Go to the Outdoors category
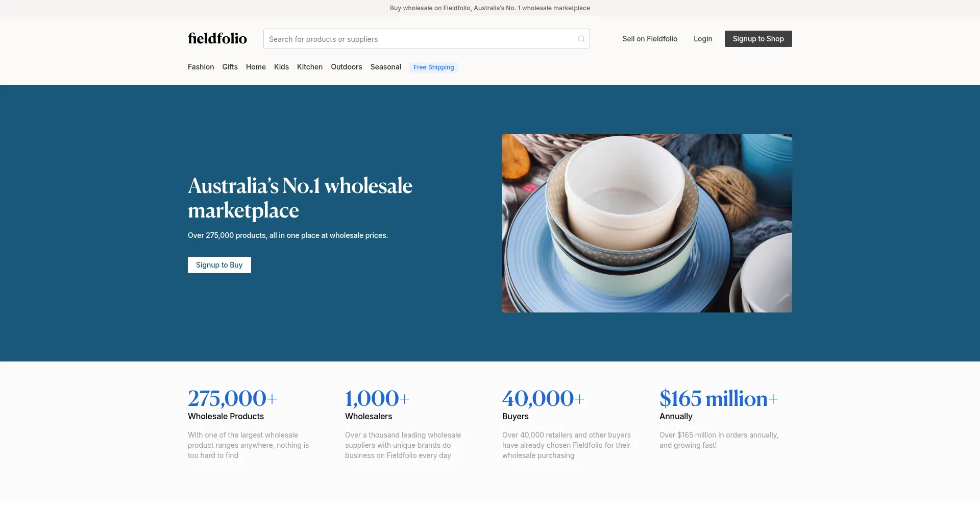 [x=347, y=67]
